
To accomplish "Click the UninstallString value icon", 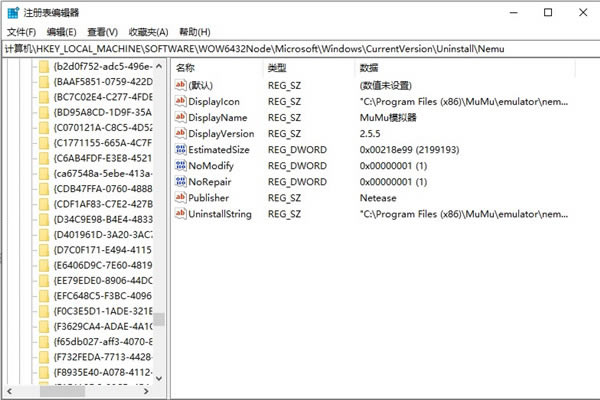I will point(180,214).
